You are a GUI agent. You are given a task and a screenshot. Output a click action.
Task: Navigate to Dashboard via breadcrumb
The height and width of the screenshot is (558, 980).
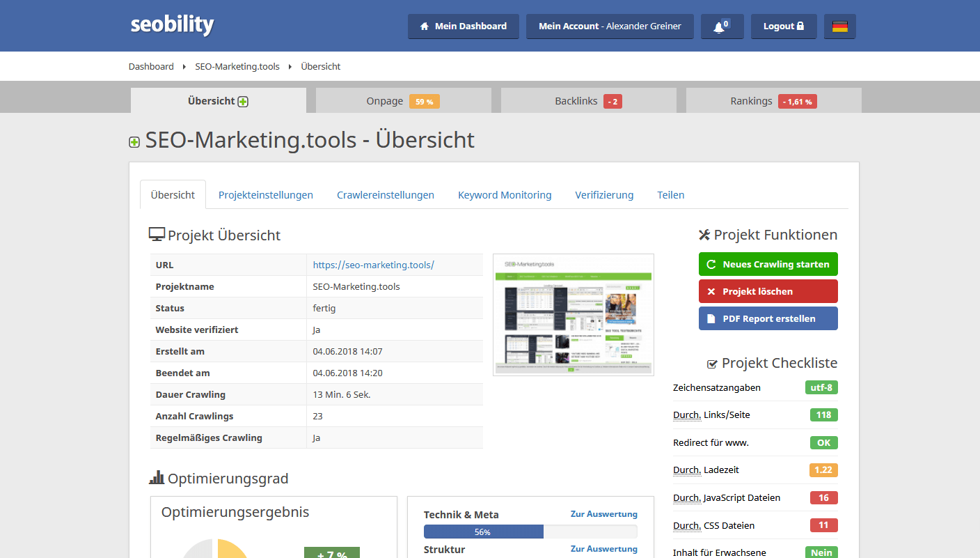[151, 65]
